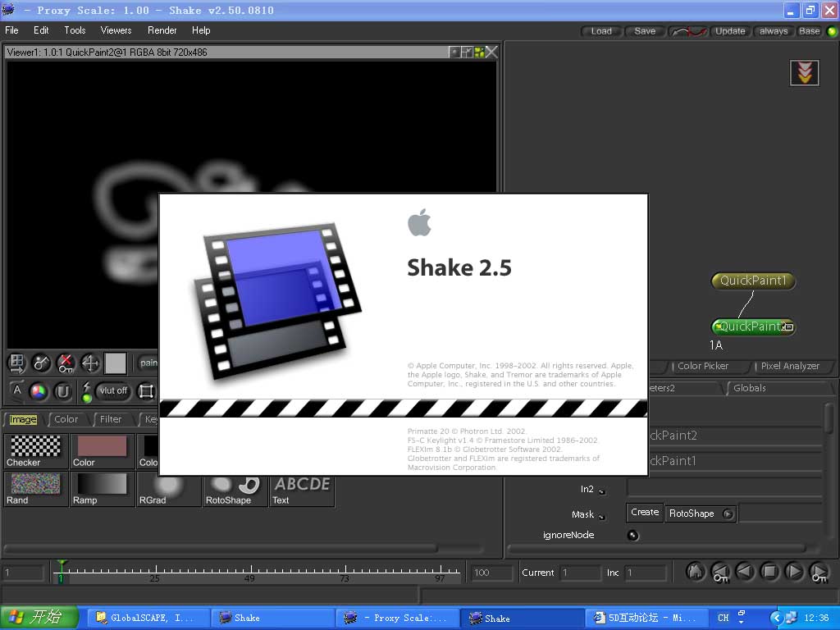
Task: Select the Image tool tab
Action: (x=23, y=419)
